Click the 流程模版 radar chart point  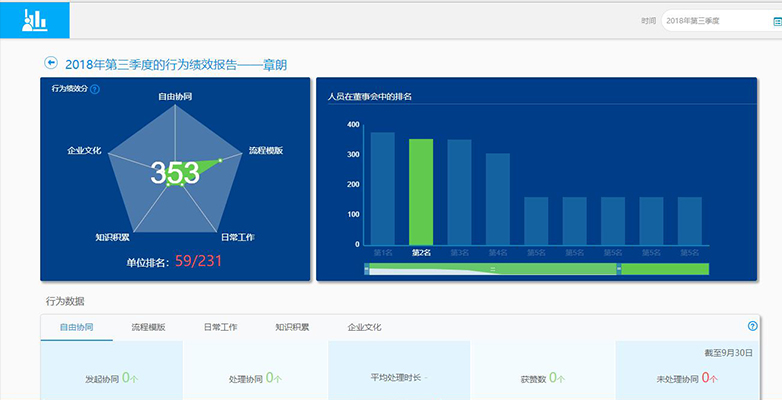pos(220,160)
